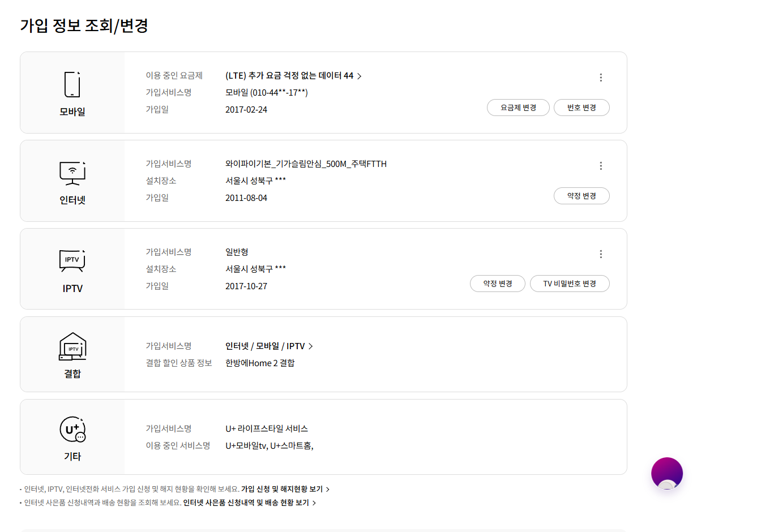Image resolution: width=774 pixels, height=532 pixels.
Task: Click the mobile phone icon
Action: pyautogui.click(x=72, y=84)
